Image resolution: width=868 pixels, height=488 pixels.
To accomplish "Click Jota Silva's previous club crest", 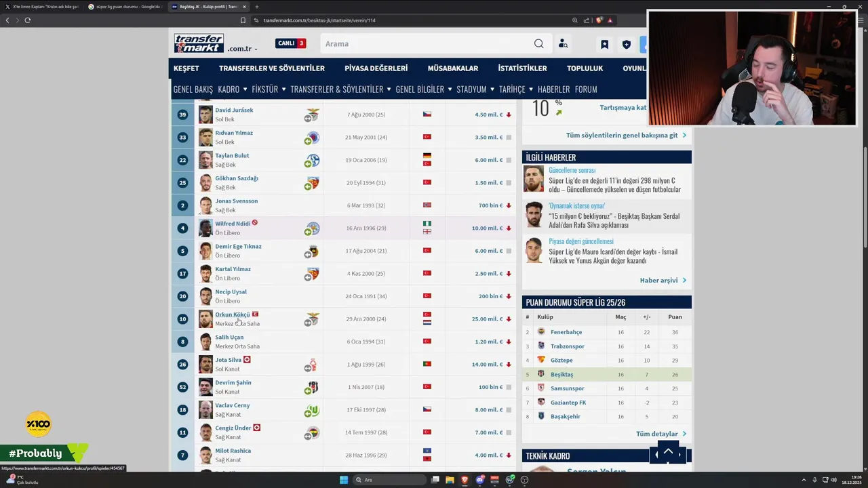I will click(313, 365).
